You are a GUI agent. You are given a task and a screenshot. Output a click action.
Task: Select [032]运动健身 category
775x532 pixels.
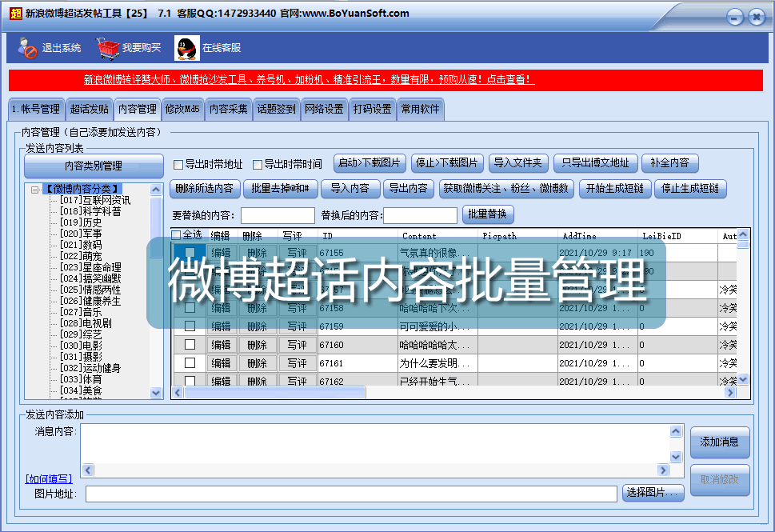90,368
